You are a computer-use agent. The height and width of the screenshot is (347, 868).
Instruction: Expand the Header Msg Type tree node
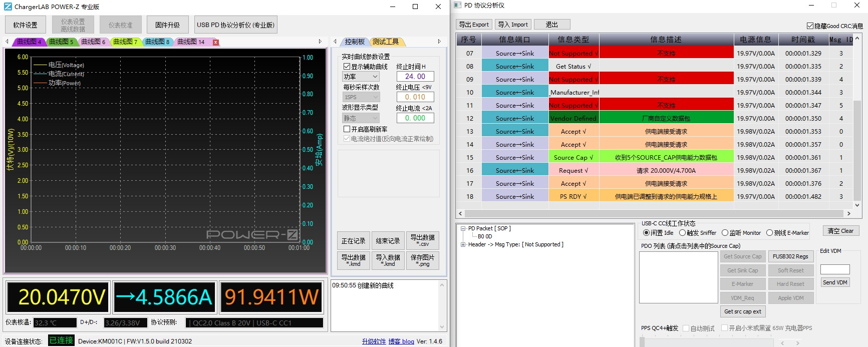[x=463, y=245]
